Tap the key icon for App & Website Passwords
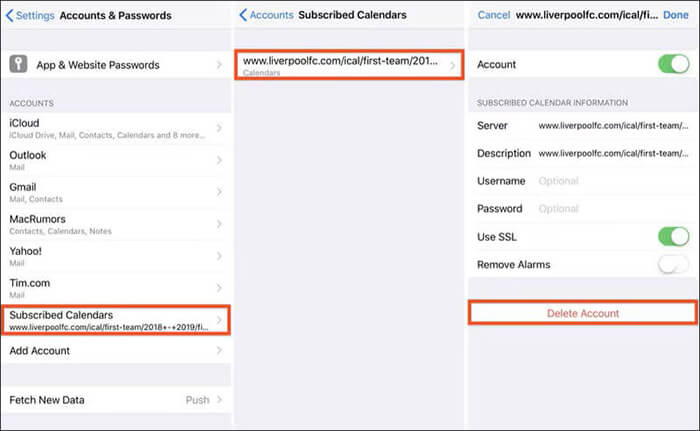The image size is (700, 431). (x=18, y=64)
